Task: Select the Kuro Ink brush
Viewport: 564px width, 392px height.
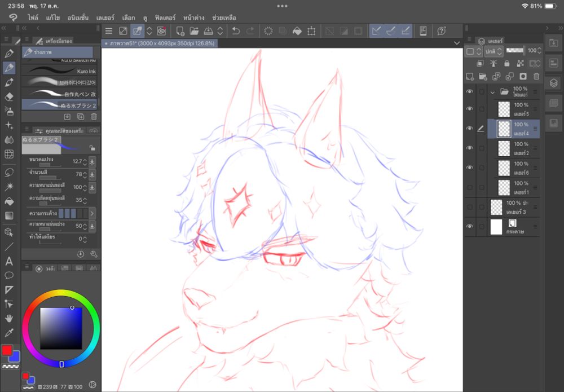Action: [x=59, y=71]
